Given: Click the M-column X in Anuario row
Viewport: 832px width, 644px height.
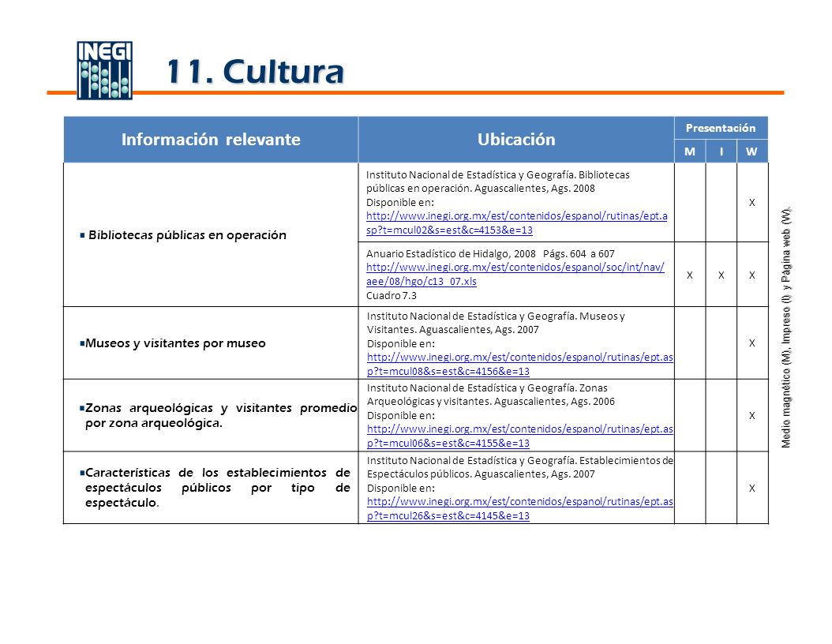Looking at the screenshot, I should (690, 275).
